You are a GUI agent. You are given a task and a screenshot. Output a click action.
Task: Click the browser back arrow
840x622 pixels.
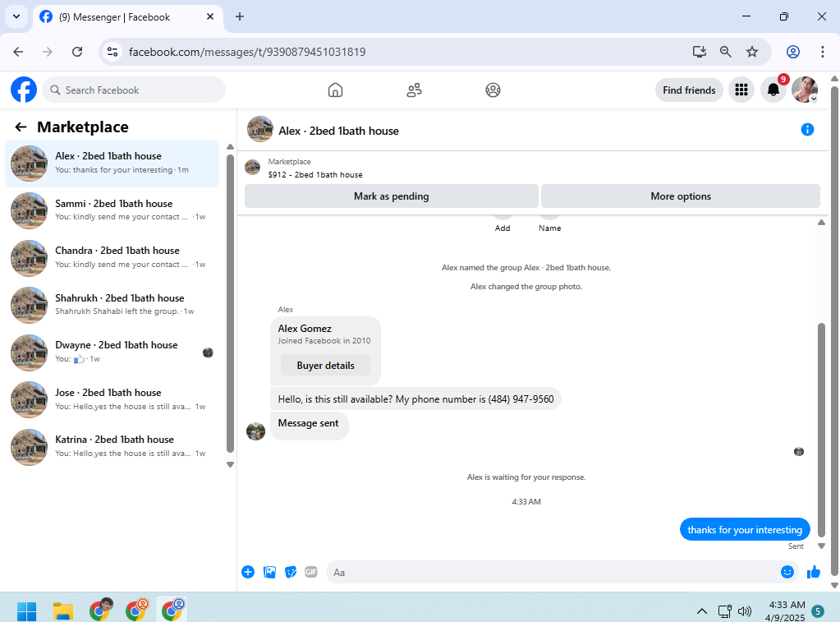pos(18,52)
